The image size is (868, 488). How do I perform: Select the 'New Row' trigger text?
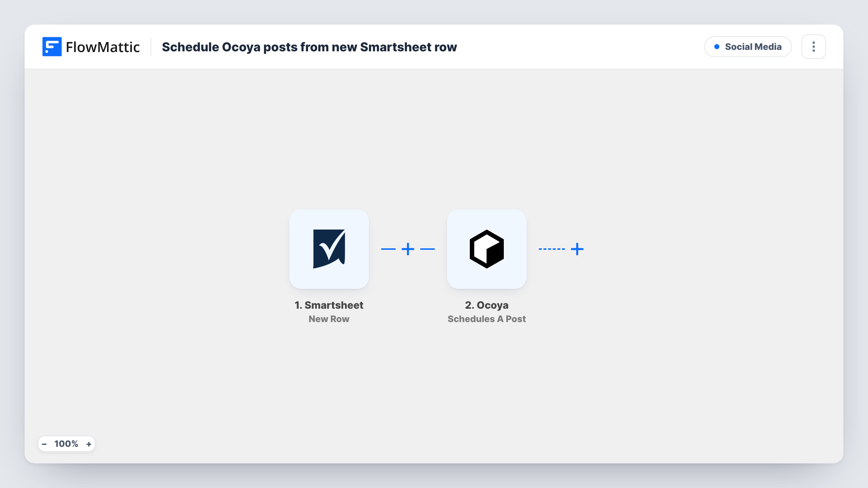329,319
